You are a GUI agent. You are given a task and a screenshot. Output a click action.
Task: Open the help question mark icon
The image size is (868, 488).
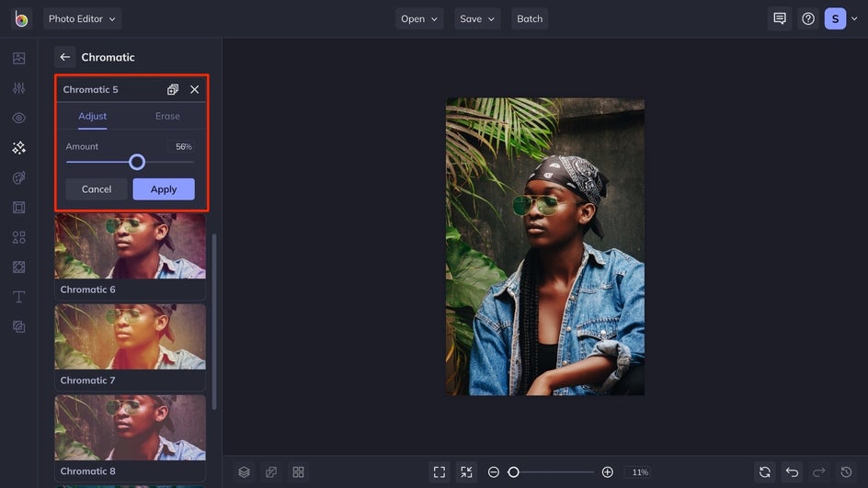click(808, 18)
